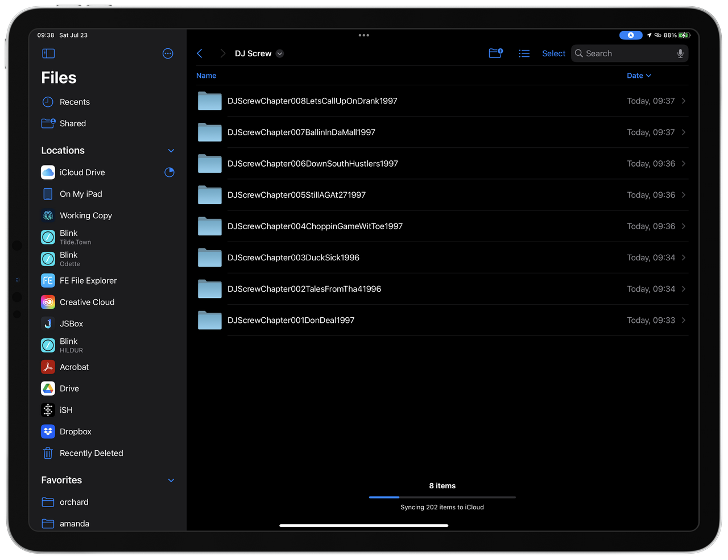Open DJScrewChapter006DownSouthHustlers1997 folder
This screenshot has width=728, height=560.
click(442, 164)
